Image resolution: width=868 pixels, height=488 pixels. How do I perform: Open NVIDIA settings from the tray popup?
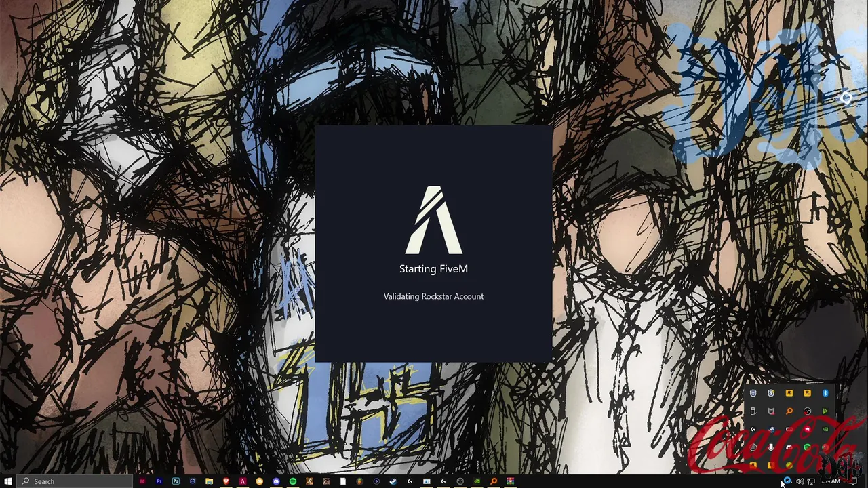[825, 429]
